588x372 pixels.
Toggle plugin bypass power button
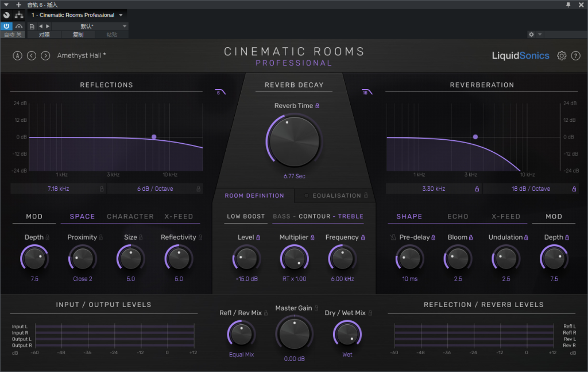6,26
